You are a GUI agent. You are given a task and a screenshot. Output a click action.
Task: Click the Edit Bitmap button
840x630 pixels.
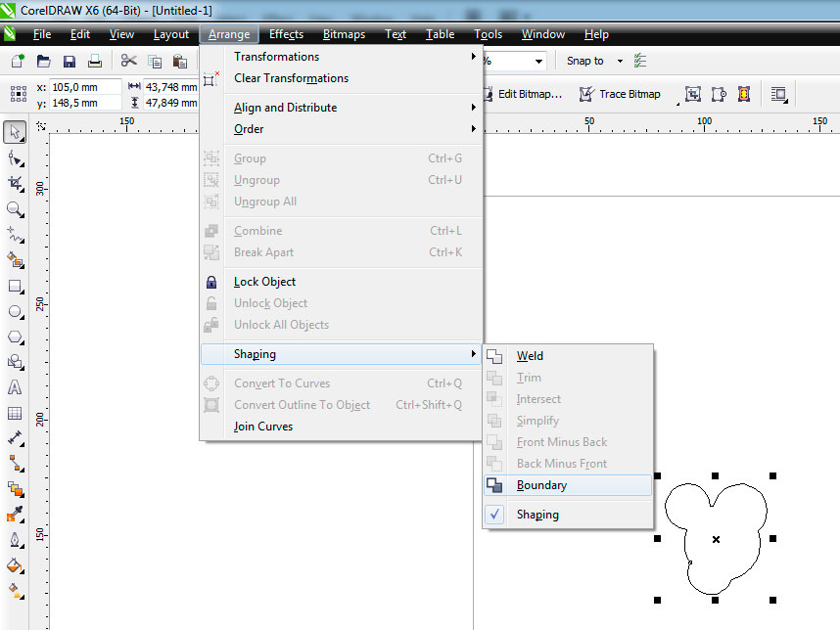[524, 94]
